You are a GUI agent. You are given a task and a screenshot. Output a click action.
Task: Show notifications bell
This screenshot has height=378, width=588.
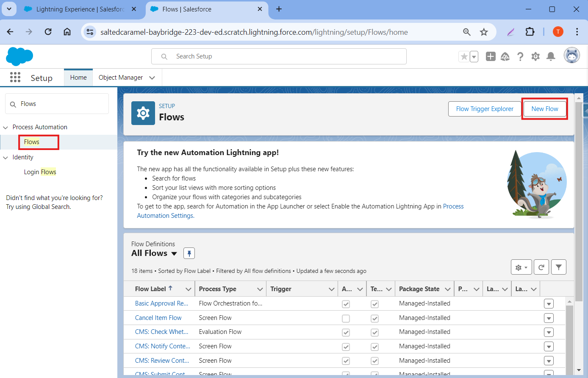pos(551,56)
